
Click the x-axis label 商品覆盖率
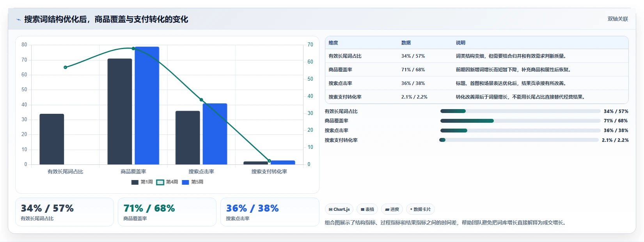(x=133, y=171)
